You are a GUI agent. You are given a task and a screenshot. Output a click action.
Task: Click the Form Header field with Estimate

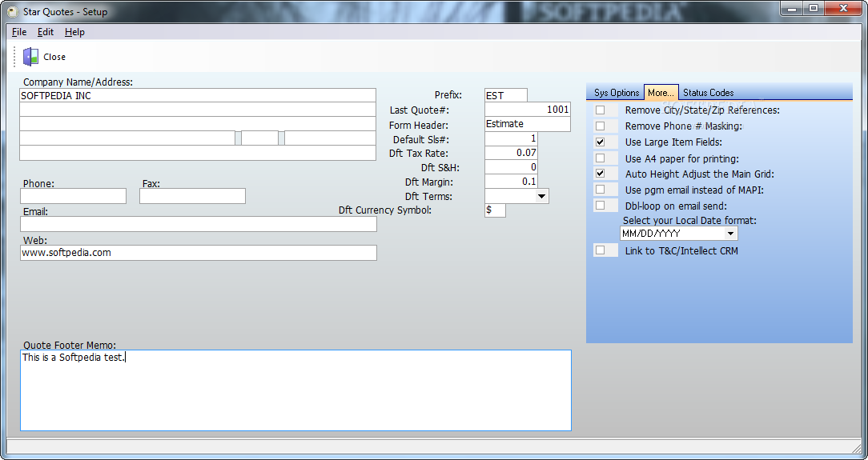(528, 124)
